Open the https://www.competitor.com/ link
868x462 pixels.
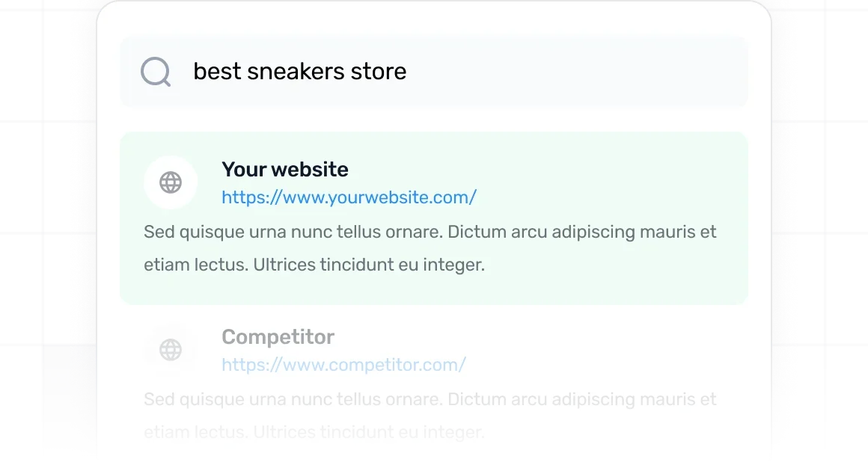(x=343, y=365)
